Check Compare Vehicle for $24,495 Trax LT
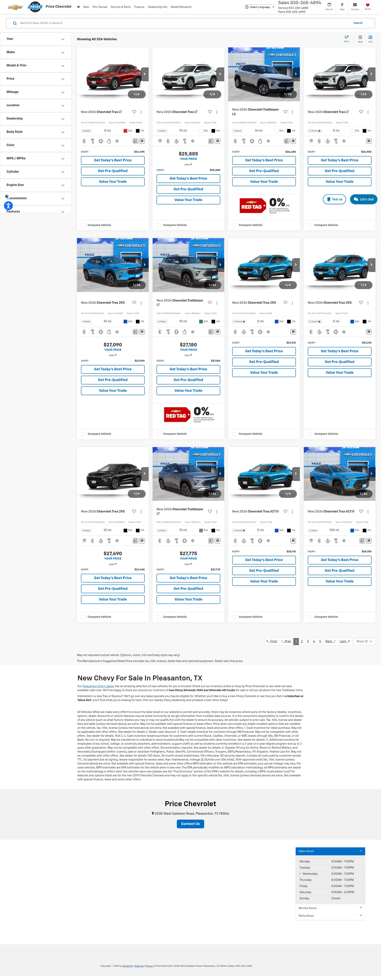Screen dimensions: 381x980 83,225
